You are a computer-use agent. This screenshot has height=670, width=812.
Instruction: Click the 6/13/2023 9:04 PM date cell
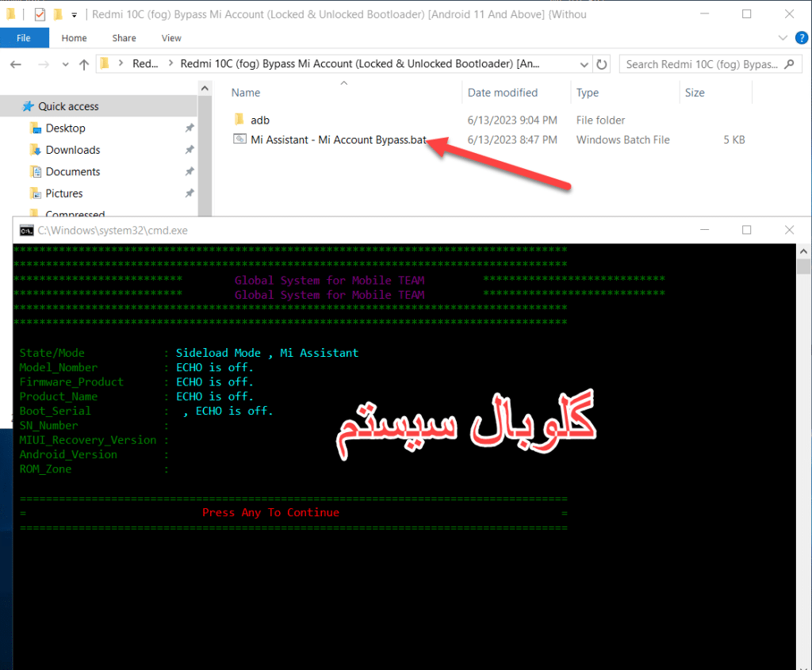coord(512,120)
